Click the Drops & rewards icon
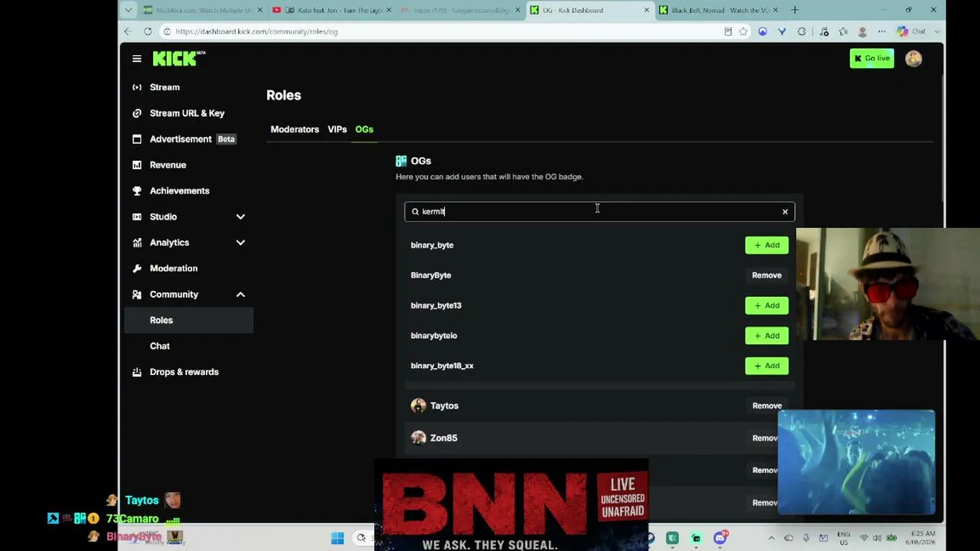The image size is (980, 551). pos(137,372)
